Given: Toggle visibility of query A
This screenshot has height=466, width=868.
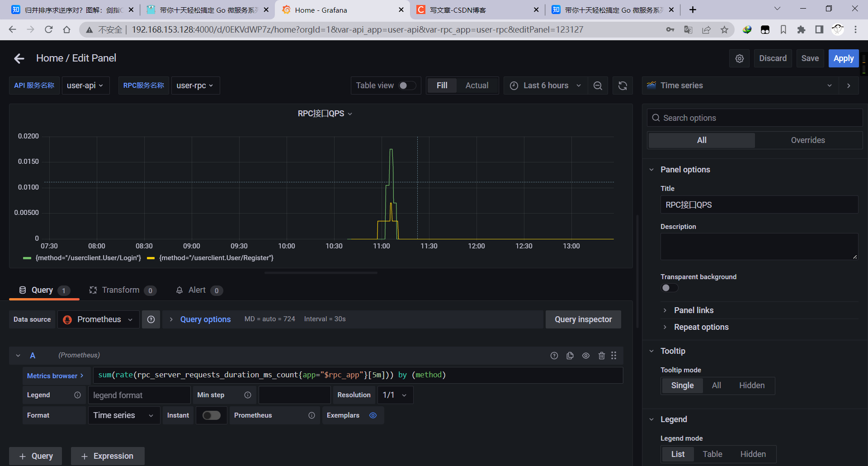Looking at the screenshot, I should 586,356.
